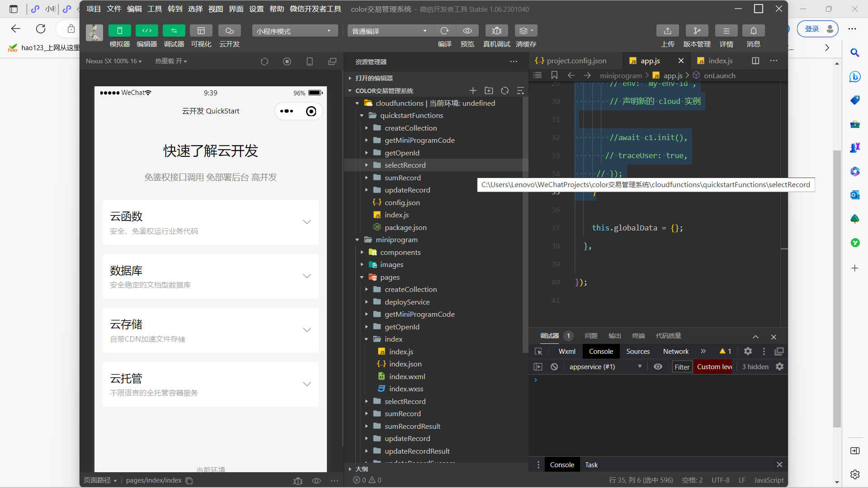The width and height of the screenshot is (868, 488).
Task: Open index.js editor tab
Action: pos(720,61)
